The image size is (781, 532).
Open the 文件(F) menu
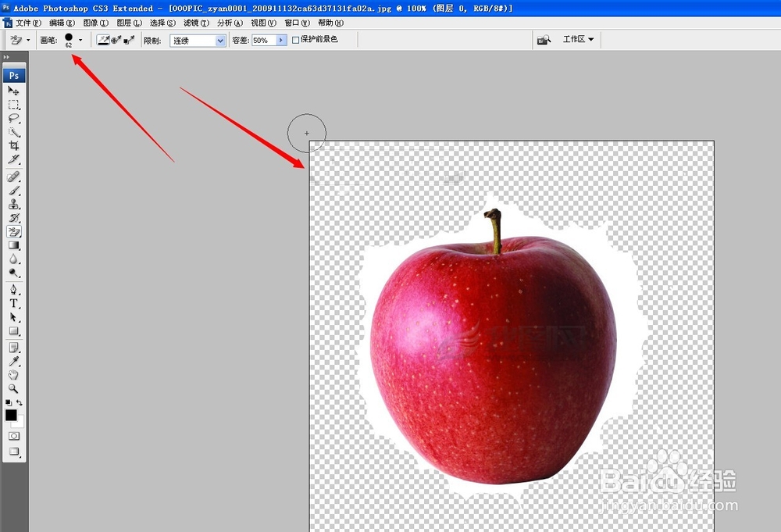[x=28, y=23]
